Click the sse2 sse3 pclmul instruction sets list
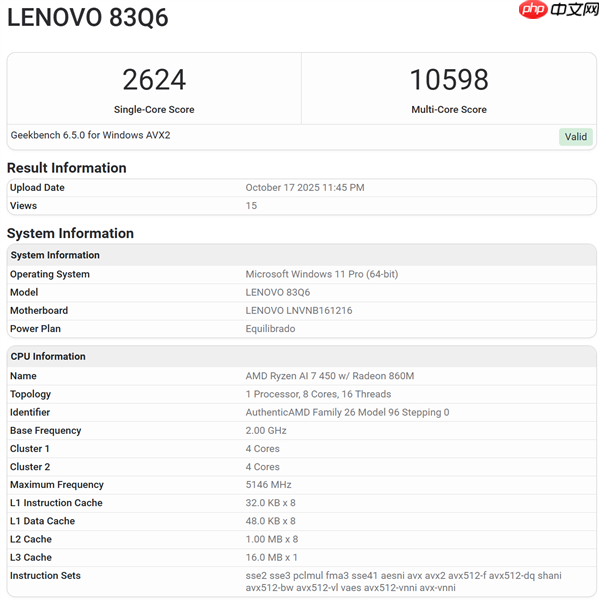This screenshot has width=600, height=602. click(403, 582)
